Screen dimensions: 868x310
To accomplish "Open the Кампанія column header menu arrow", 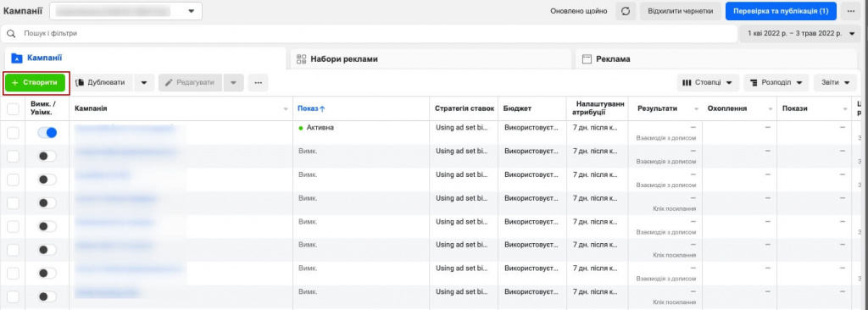I will [x=287, y=109].
